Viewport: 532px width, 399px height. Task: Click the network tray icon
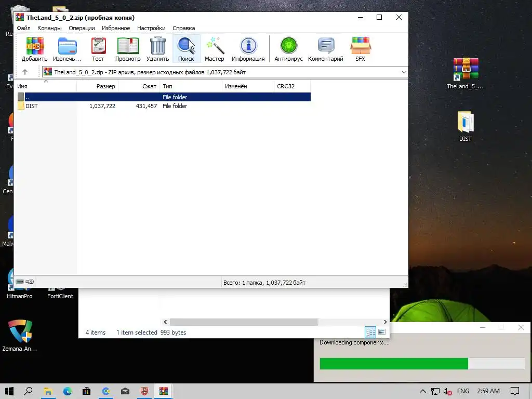point(435,392)
